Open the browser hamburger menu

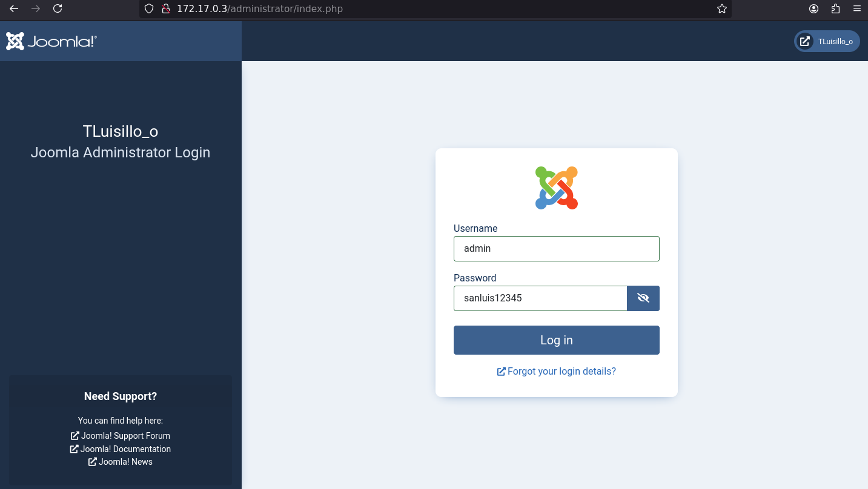point(856,8)
